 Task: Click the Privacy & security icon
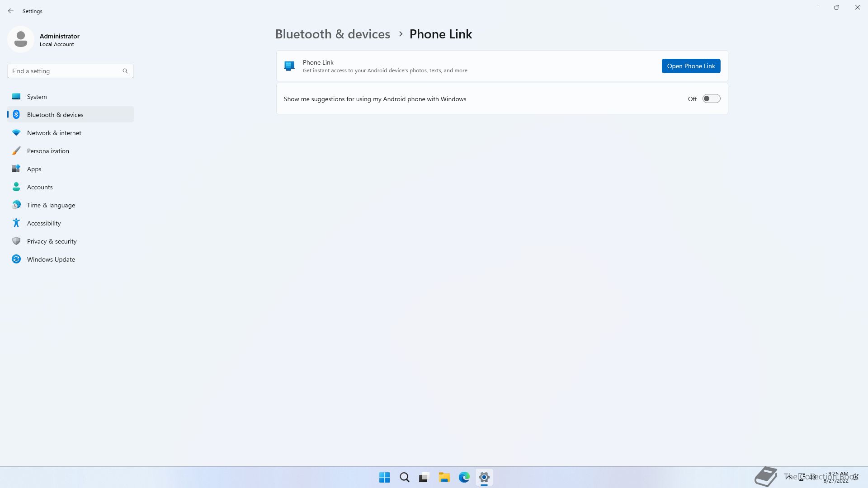point(16,241)
